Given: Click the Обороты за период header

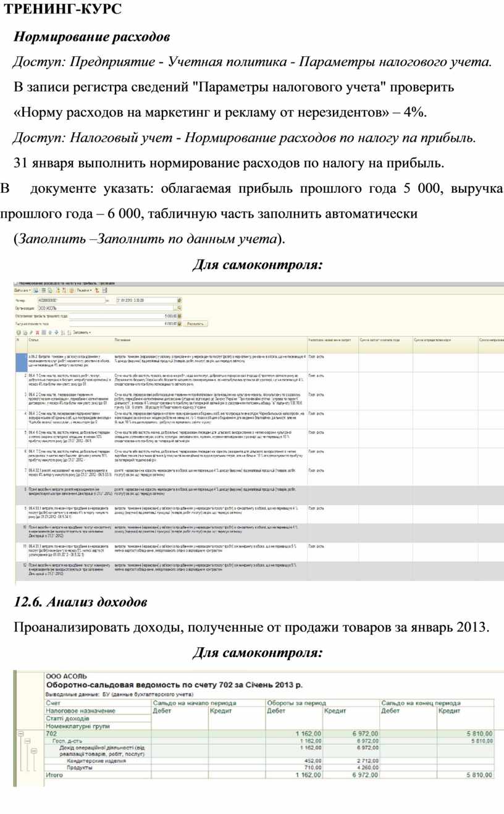Looking at the screenshot, I should [322, 703].
